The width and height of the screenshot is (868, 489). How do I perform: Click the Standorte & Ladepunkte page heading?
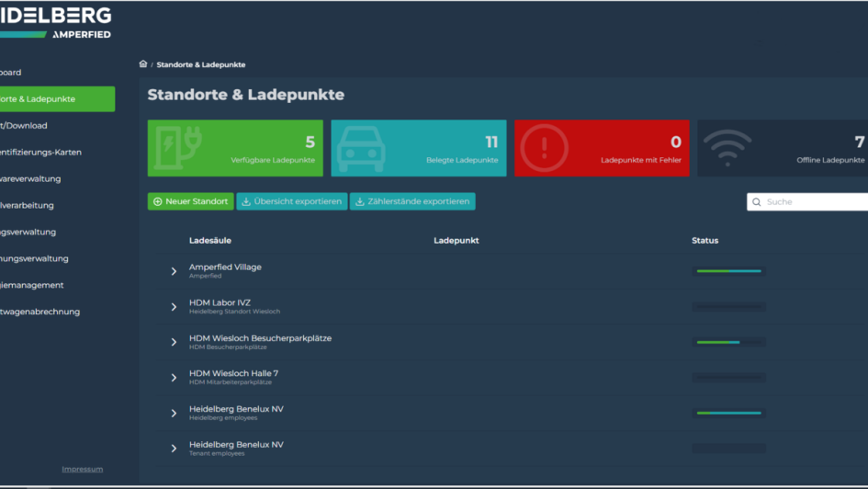(246, 95)
